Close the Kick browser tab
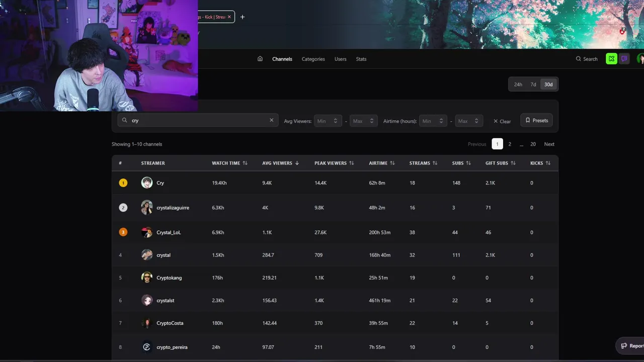The height and width of the screenshot is (362, 644). (229, 17)
